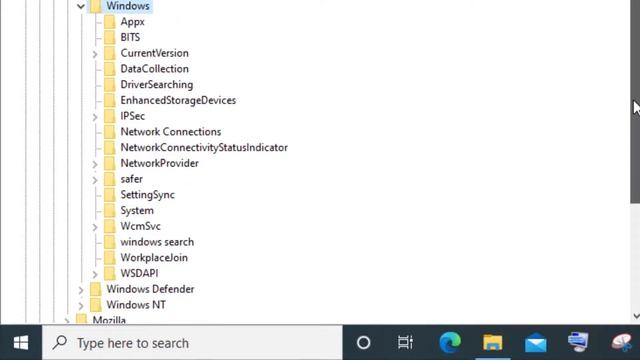The height and width of the screenshot is (360, 640).
Task: Expand the NetworkProvider key
Action: 95,164
